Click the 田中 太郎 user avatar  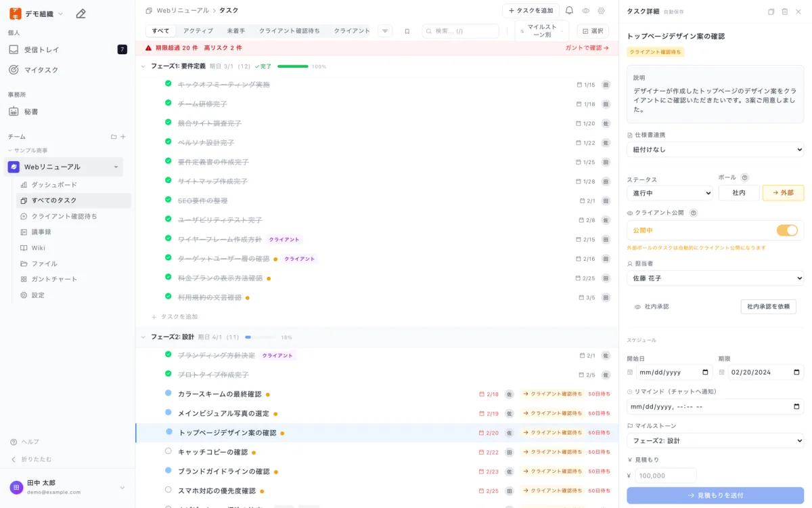16,487
